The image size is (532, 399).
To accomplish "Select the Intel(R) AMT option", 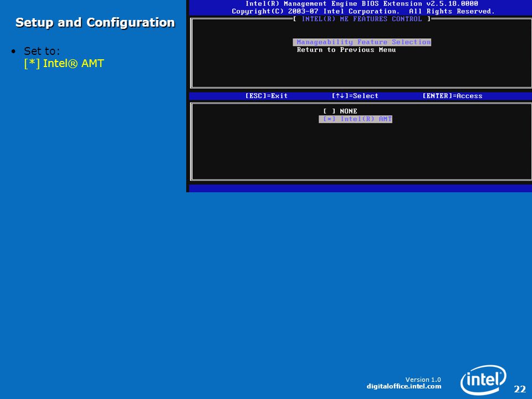I will coord(356,119).
